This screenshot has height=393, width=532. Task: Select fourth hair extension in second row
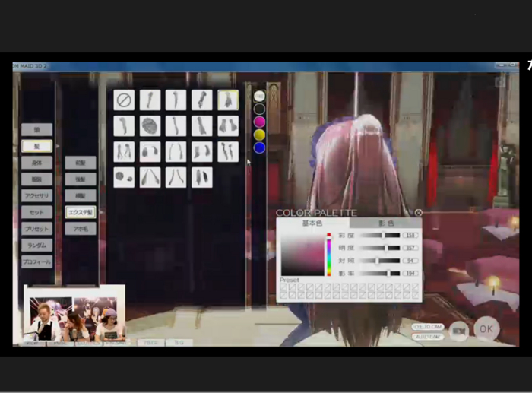click(202, 126)
